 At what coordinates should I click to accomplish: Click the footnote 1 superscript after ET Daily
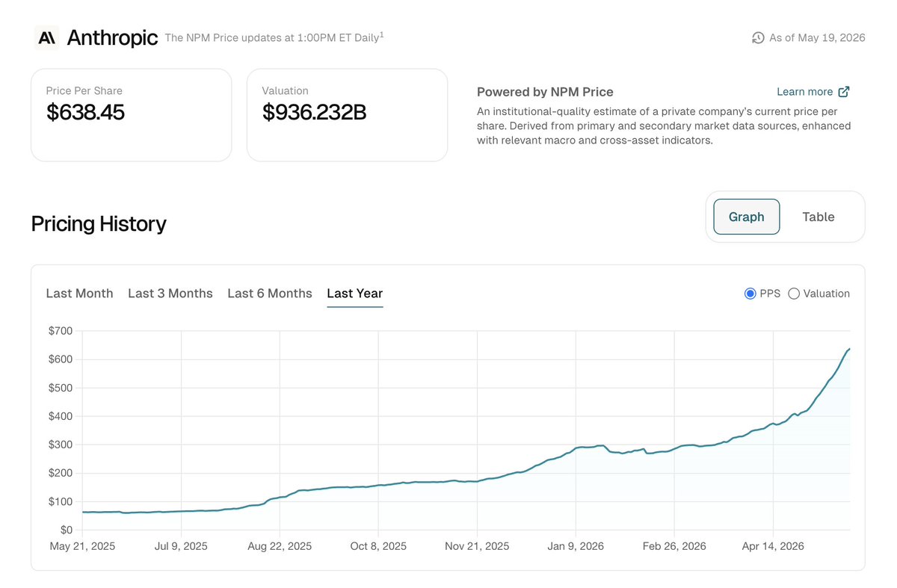coord(382,34)
